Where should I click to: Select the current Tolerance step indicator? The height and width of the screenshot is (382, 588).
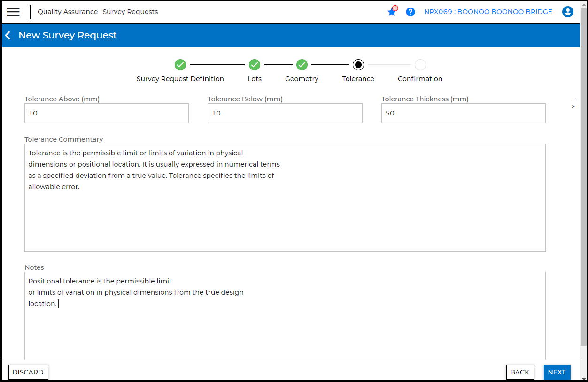[358, 65]
